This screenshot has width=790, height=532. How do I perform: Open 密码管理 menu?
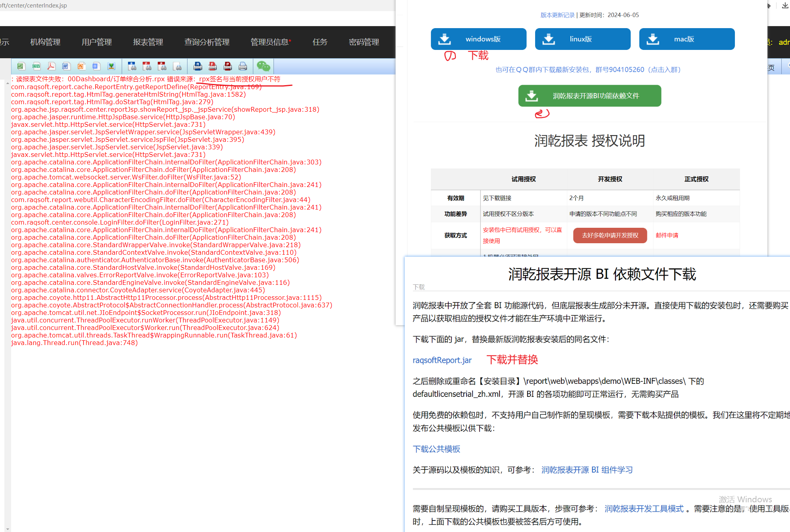[x=363, y=42]
